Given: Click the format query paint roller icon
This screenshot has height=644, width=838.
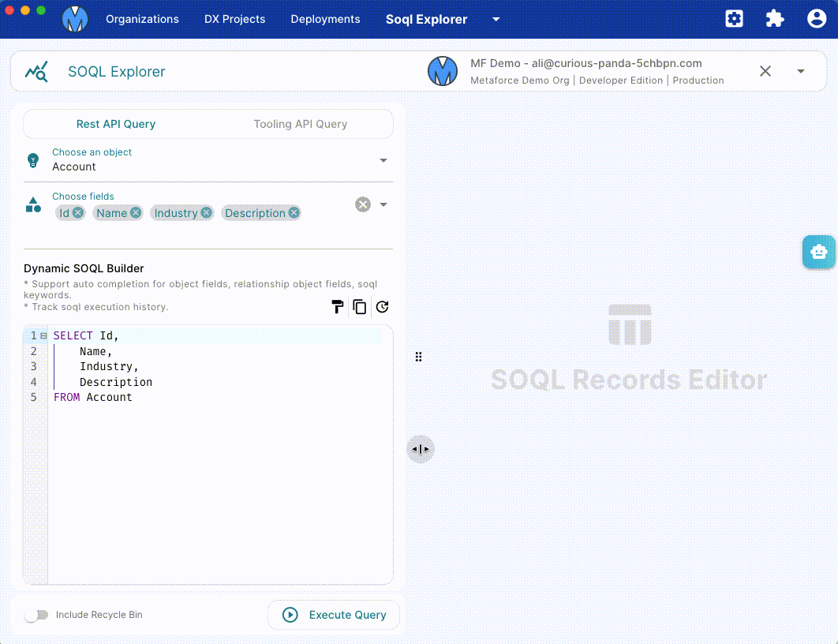Looking at the screenshot, I should pyautogui.click(x=337, y=307).
